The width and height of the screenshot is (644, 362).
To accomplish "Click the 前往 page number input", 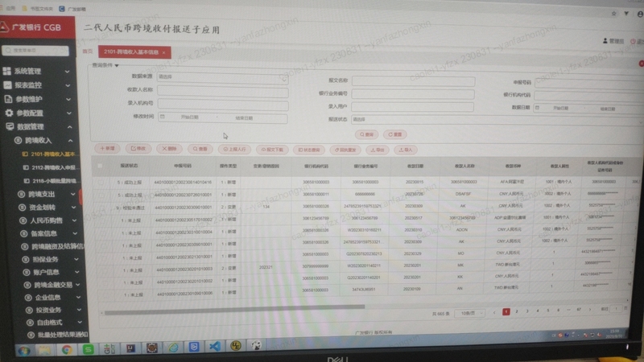I will tap(616, 308).
